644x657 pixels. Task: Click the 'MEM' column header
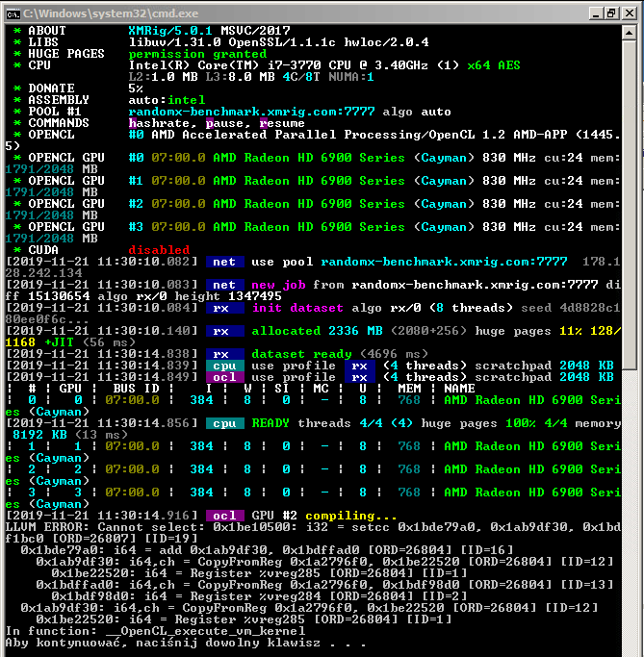click(x=409, y=389)
